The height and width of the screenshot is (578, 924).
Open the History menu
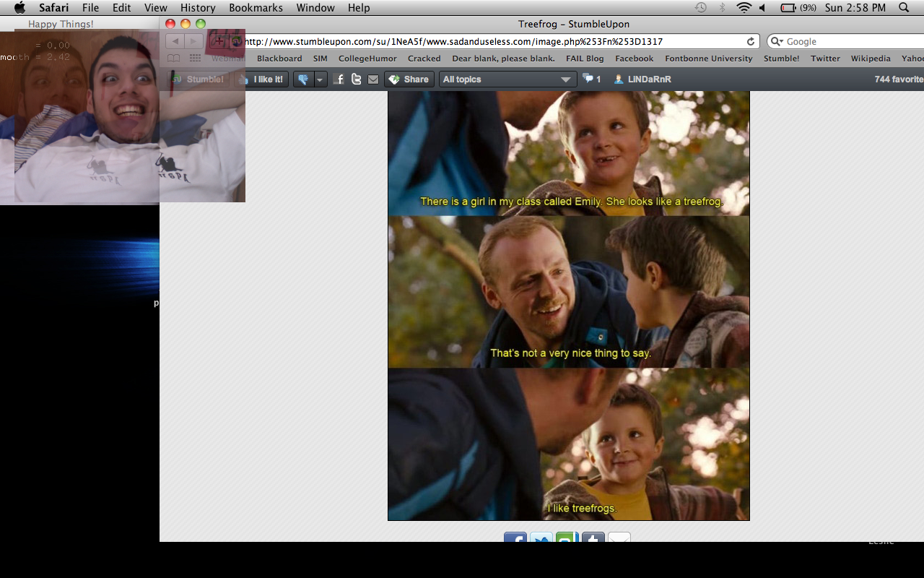click(198, 8)
